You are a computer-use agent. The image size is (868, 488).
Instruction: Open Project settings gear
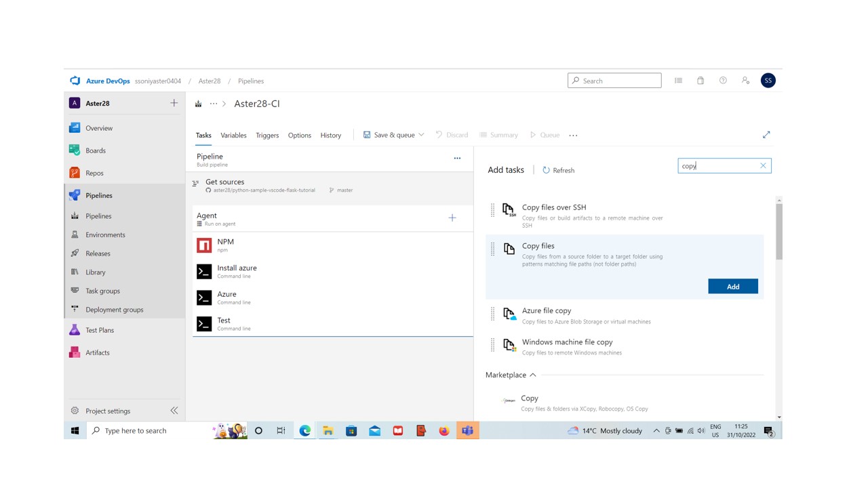(x=75, y=411)
